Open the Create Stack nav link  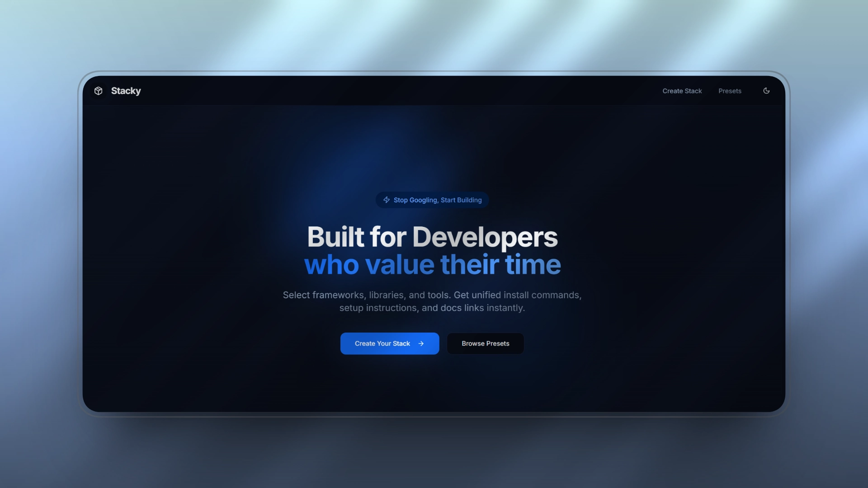(x=682, y=91)
